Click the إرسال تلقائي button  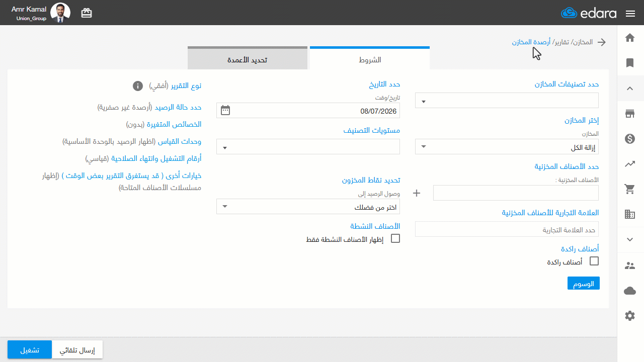click(x=77, y=350)
